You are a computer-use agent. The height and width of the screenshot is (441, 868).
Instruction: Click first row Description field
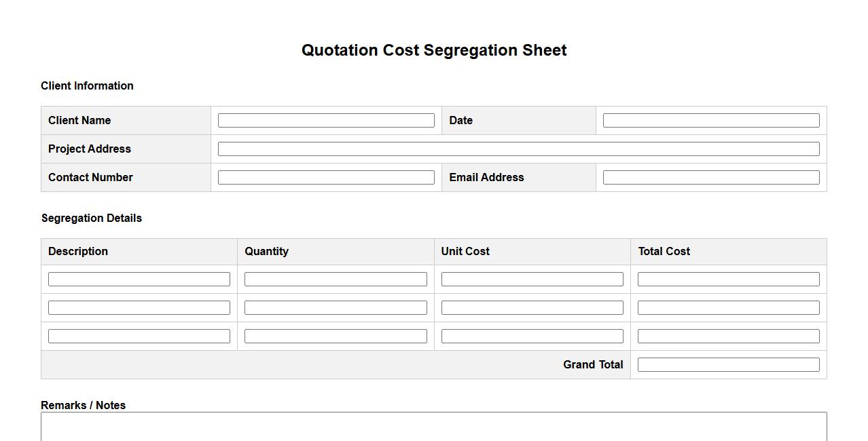pos(139,280)
